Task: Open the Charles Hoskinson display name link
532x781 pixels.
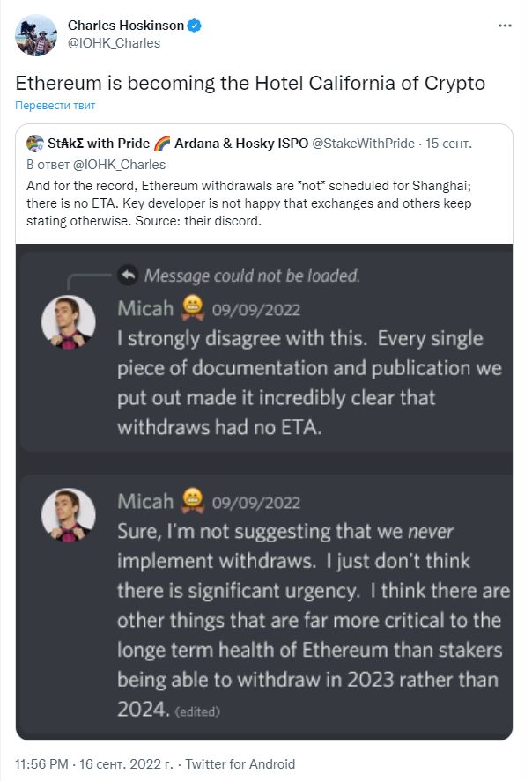Action: coord(127,26)
